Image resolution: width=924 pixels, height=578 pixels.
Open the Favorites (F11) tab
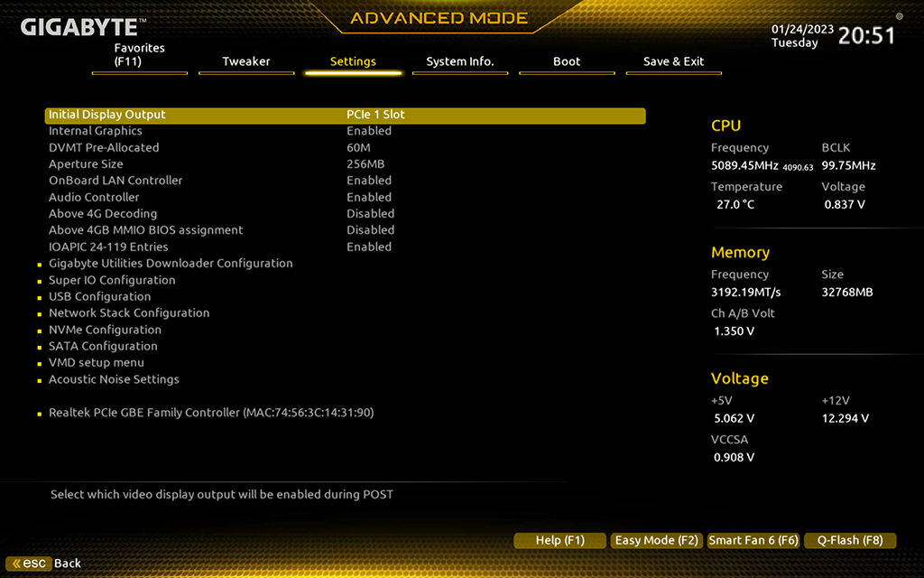[140, 55]
